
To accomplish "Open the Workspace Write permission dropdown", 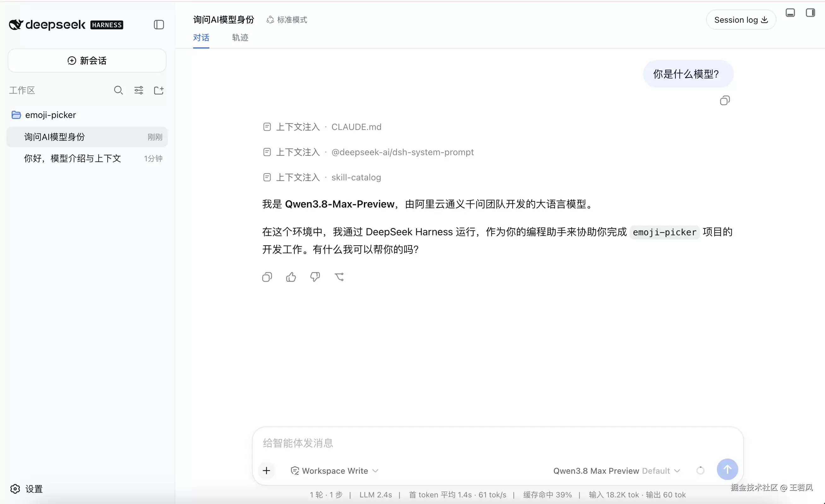I will click(x=335, y=471).
